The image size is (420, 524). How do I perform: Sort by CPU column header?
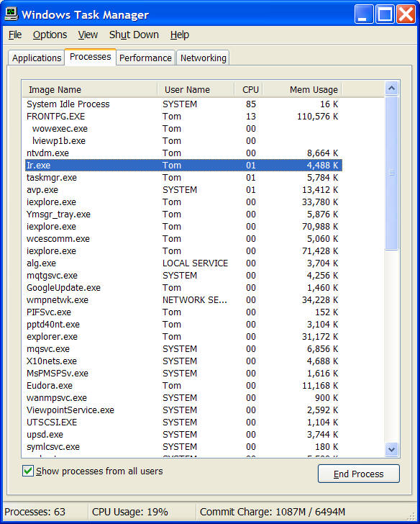tap(248, 89)
